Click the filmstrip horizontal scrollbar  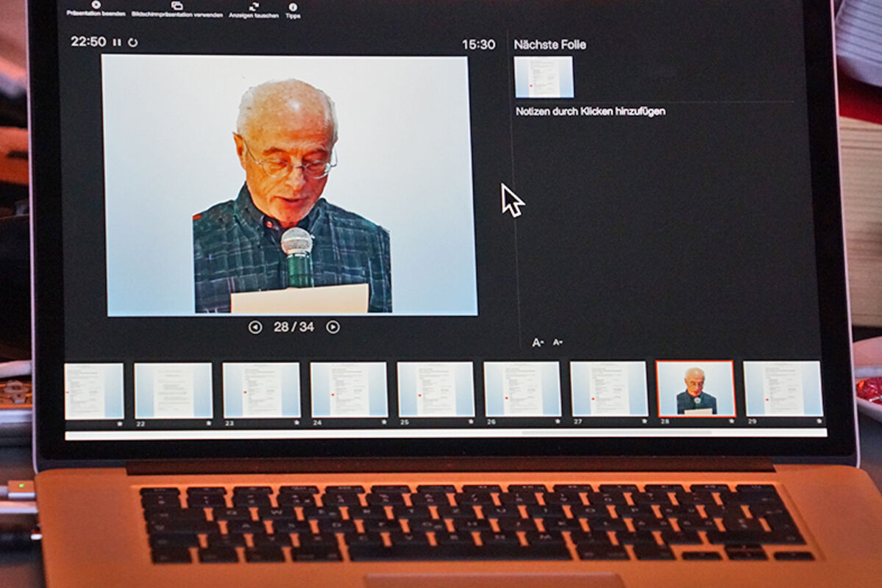point(618,433)
